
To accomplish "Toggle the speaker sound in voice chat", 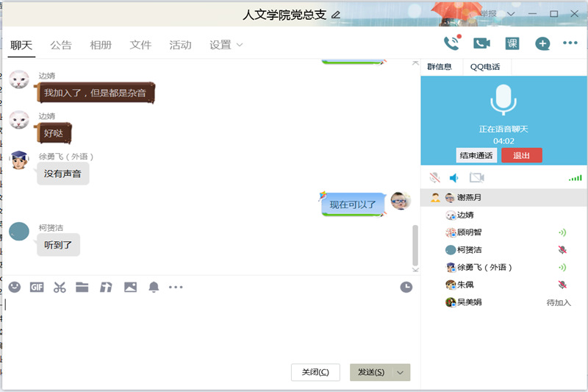I will (x=454, y=178).
